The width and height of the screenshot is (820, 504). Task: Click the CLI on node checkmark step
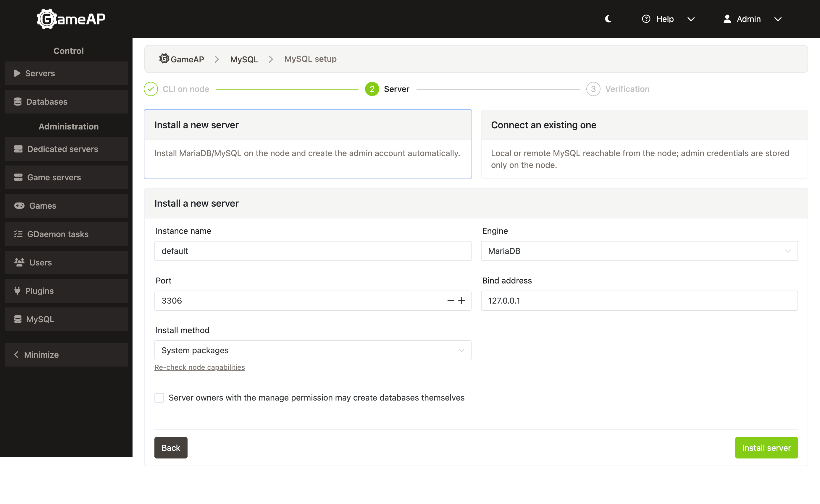[151, 89]
